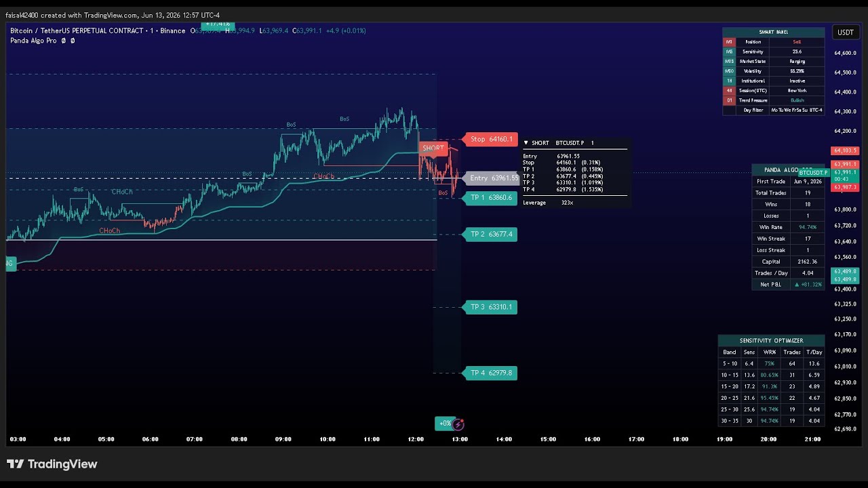Click the M30 timeframe cell in Smart Panel
Screen dimensions: 868x488
[x=730, y=71]
